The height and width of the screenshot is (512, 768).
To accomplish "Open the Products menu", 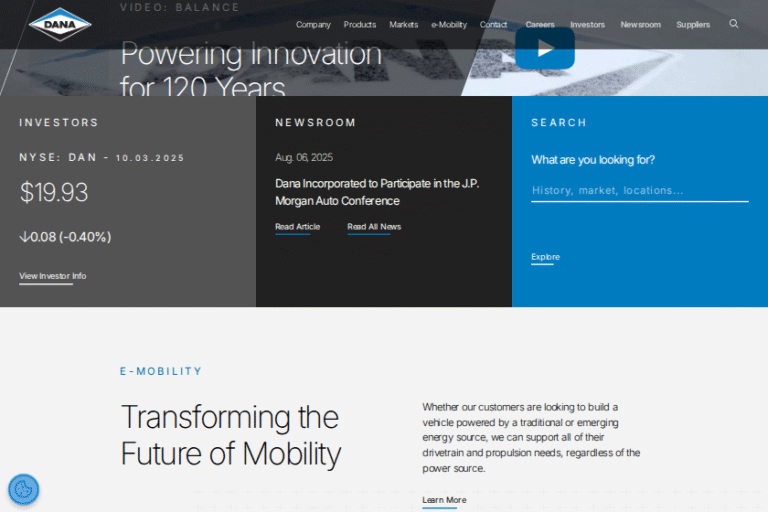I will (x=360, y=25).
